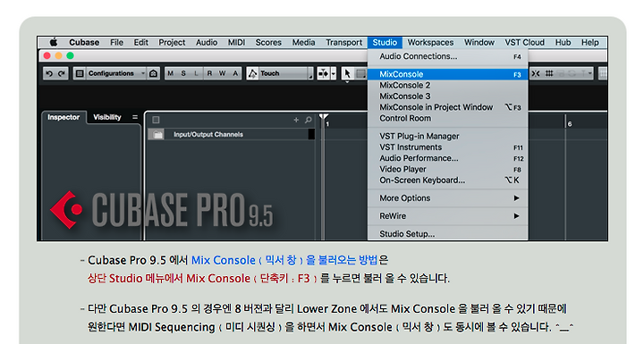Click the redo arrow in Cubase toolbar
This screenshot has width=644, height=344.
(x=62, y=73)
